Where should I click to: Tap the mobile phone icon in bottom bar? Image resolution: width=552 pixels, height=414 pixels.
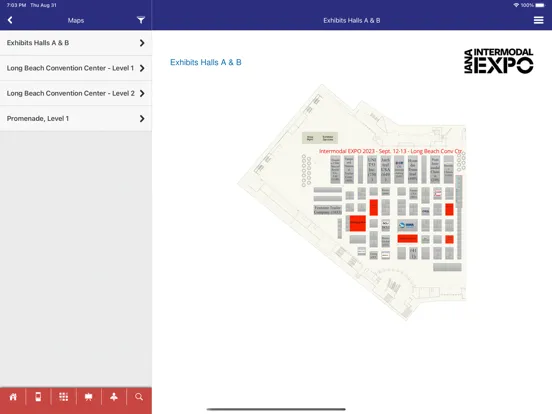pyautogui.click(x=38, y=397)
